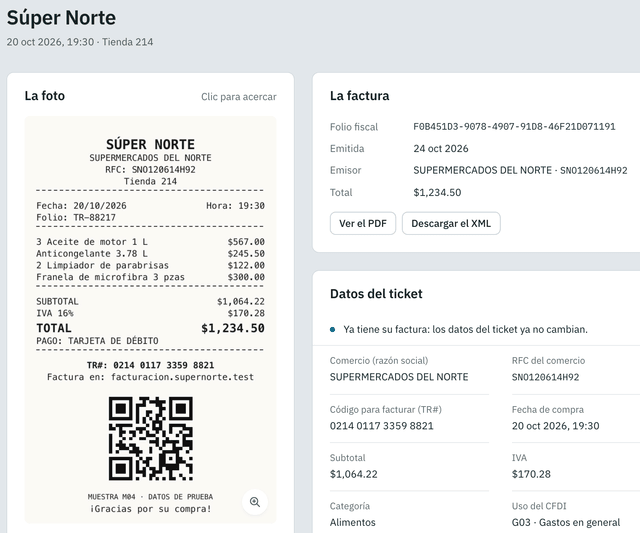Click the QR code on the receipt
The image size is (640, 533).
click(x=151, y=439)
